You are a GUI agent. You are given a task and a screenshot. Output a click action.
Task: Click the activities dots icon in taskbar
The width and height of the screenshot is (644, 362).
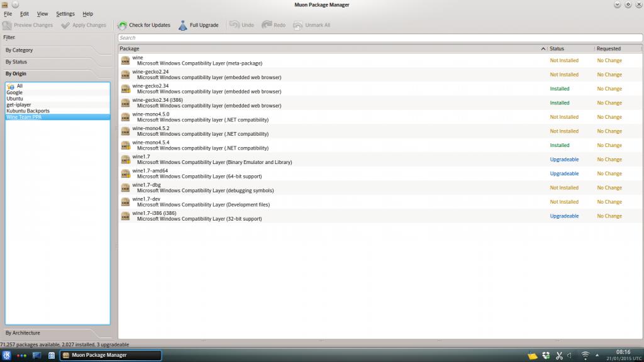tap(21, 356)
